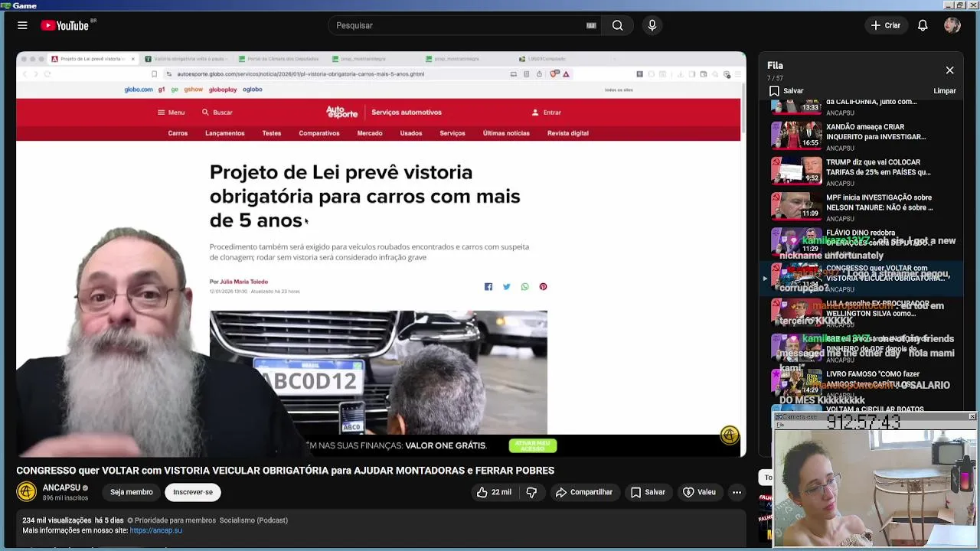Click the Pinterest share icon in article
The image size is (980, 551).
pos(543,287)
